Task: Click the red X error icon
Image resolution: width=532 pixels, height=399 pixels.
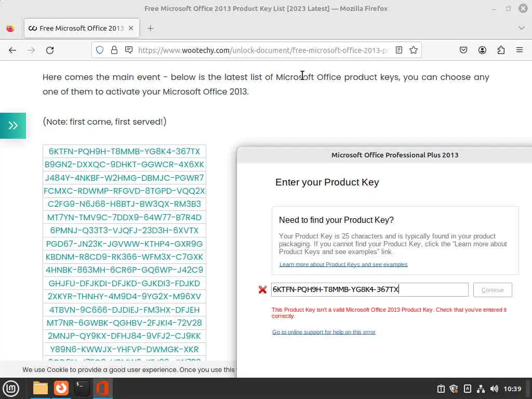Action: point(262,290)
